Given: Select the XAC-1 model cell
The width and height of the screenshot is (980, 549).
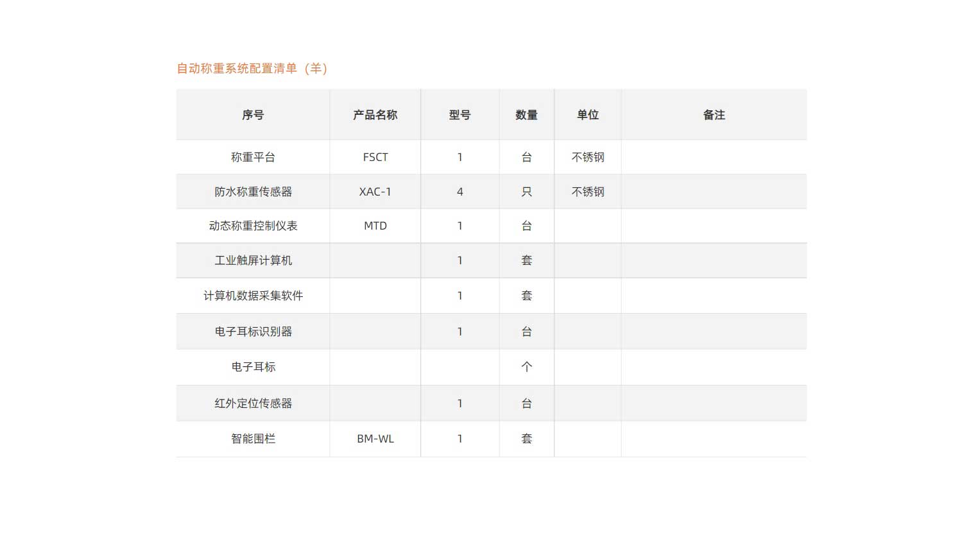Looking at the screenshot, I should tap(375, 192).
